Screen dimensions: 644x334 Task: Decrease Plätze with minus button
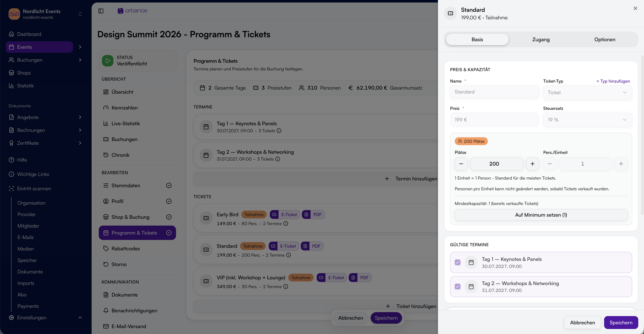click(x=461, y=164)
